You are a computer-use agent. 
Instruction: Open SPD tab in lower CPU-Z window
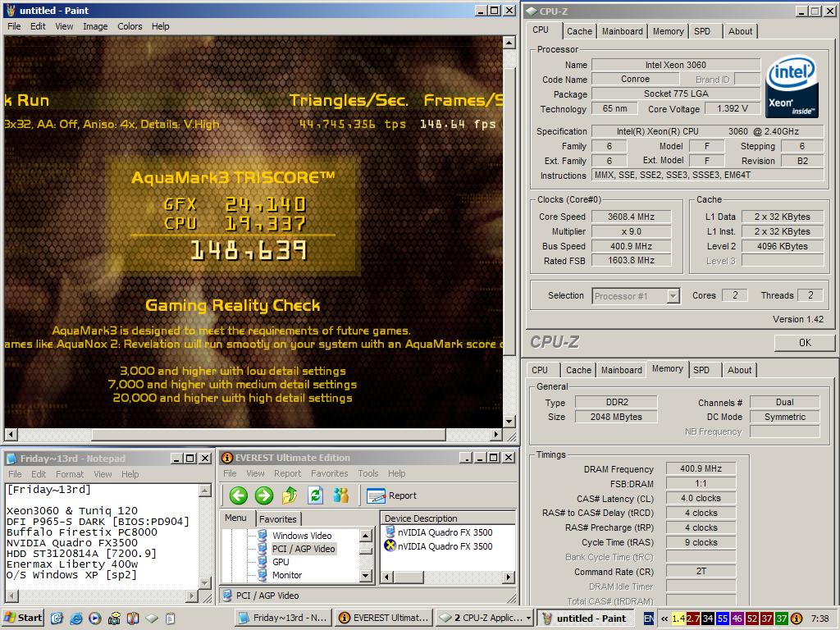pyautogui.click(x=701, y=370)
